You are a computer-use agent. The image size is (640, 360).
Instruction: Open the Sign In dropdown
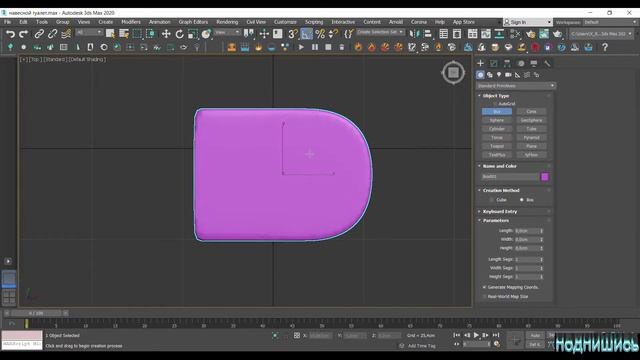point(527,22)
